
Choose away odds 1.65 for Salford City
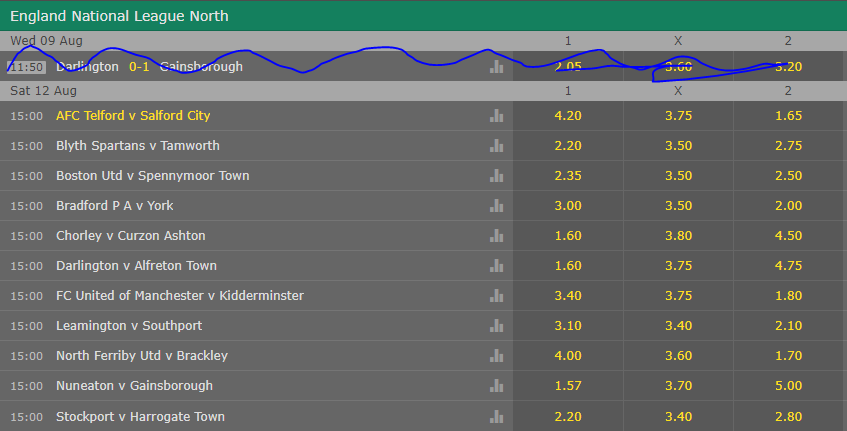coord(789,116)
